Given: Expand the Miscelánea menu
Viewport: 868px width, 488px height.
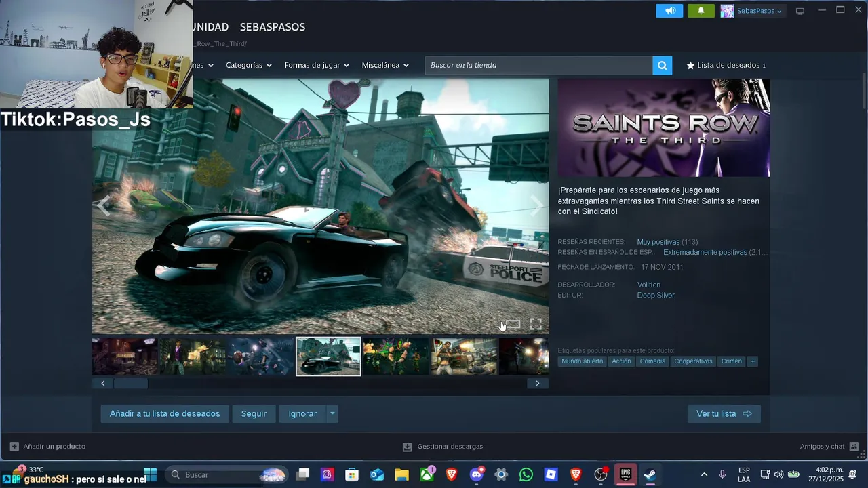Looking at the screenshot, I should [385, 65].
